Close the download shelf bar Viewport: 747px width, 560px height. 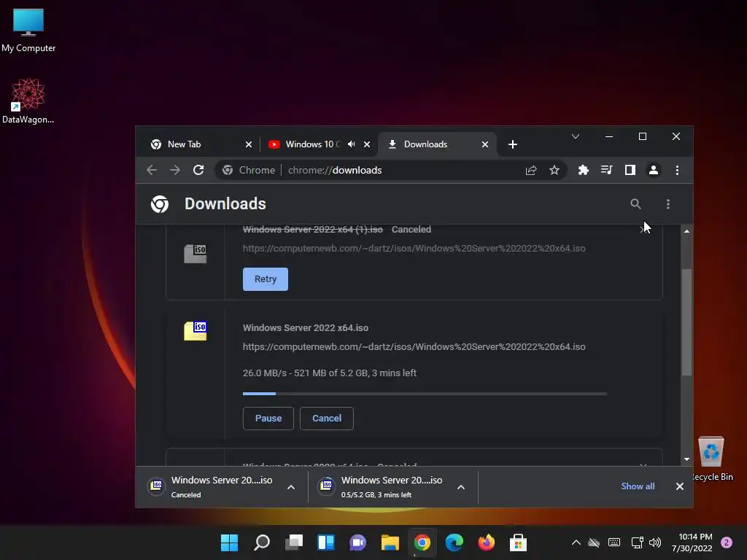[680, 486]
